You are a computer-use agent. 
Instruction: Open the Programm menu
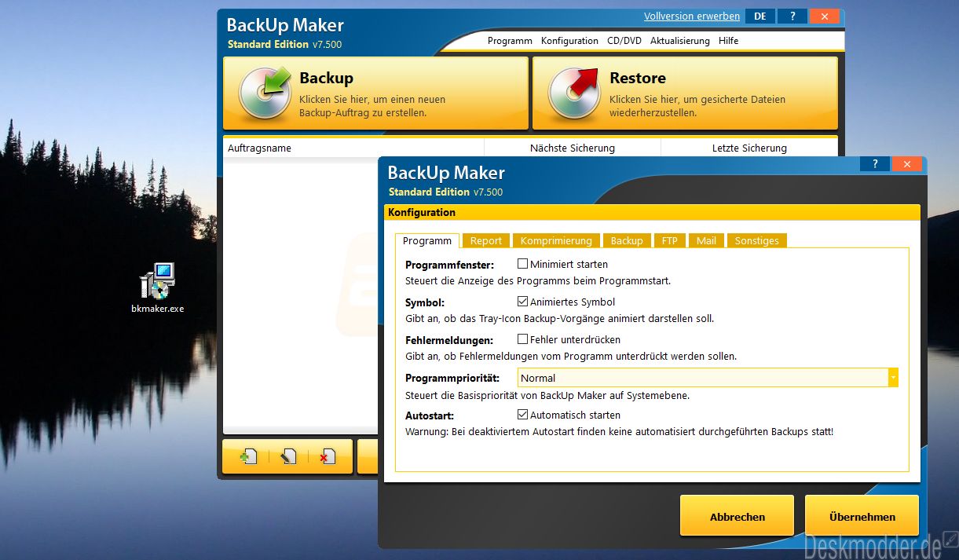[x=510, y=41]
